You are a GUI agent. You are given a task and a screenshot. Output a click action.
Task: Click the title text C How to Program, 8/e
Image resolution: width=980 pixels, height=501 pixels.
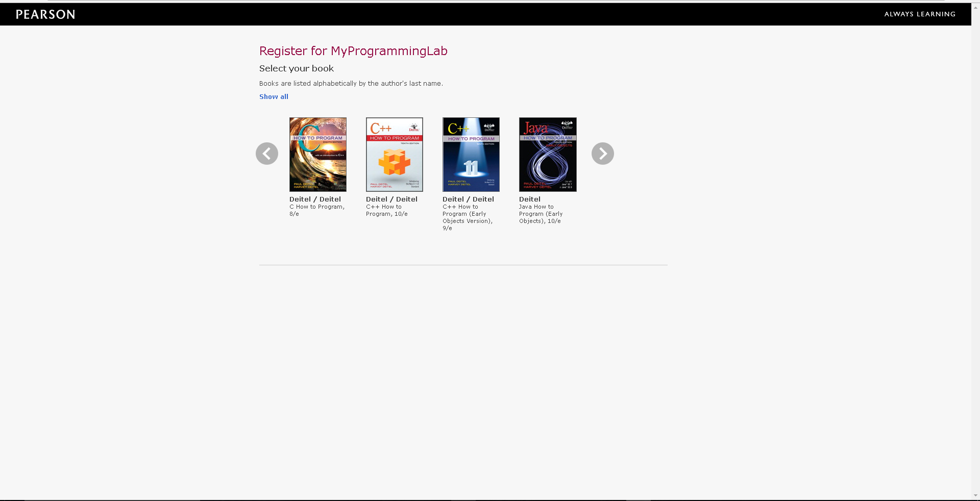317,210
